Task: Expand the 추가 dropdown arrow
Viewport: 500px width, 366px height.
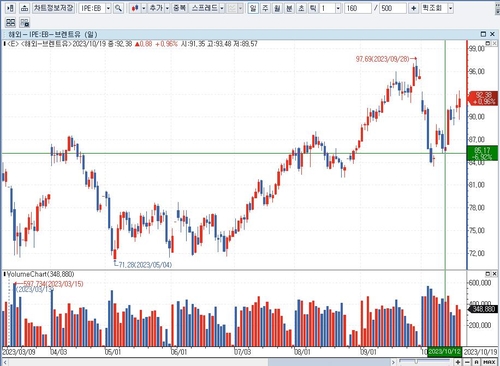Action: [x=167, y=8]
